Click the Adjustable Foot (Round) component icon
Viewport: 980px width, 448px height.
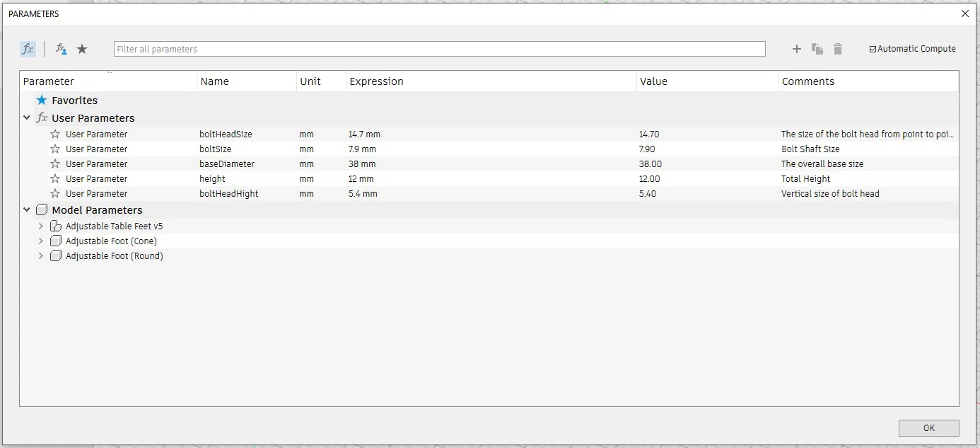[56, 256]
